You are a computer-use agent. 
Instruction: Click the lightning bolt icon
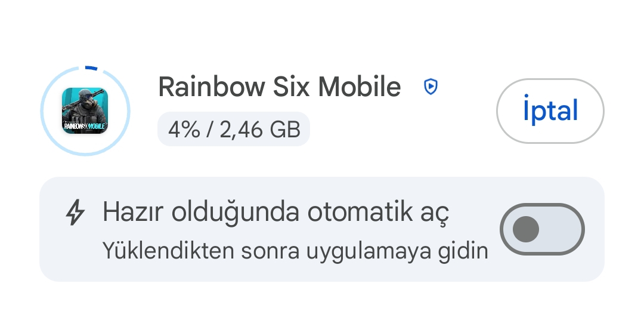click(75, 213)
